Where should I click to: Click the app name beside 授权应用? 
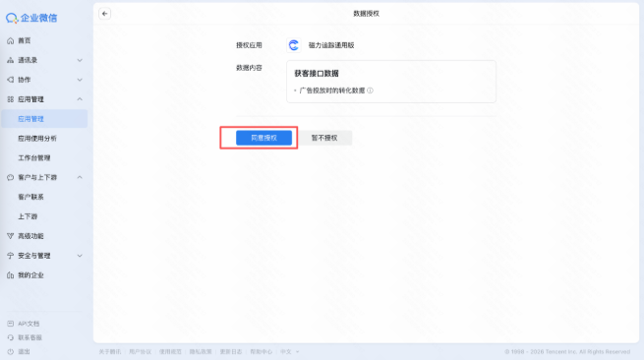pyautogui.click(x=331, y=45)
